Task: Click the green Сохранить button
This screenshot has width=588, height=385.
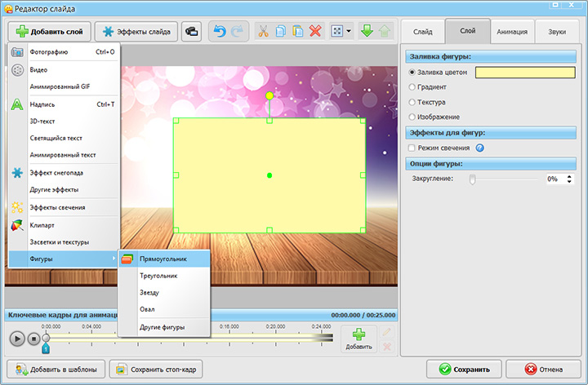Action: (464, 370)
